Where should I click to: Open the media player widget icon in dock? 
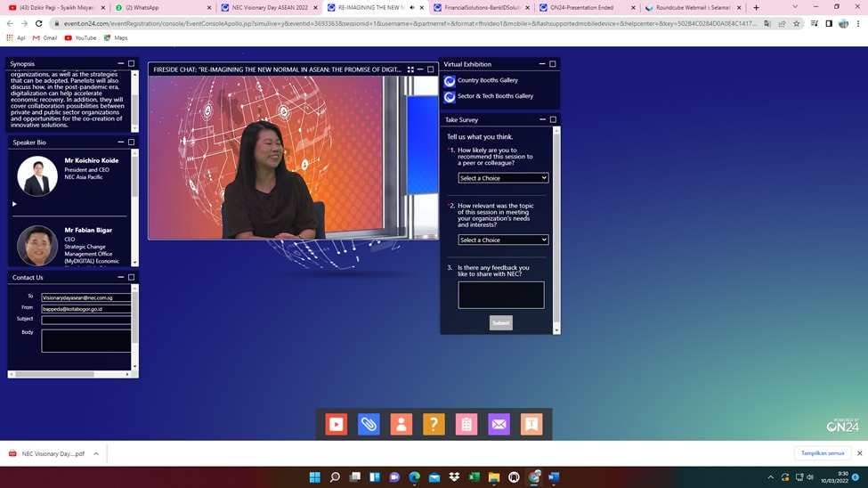pos(336,424)
